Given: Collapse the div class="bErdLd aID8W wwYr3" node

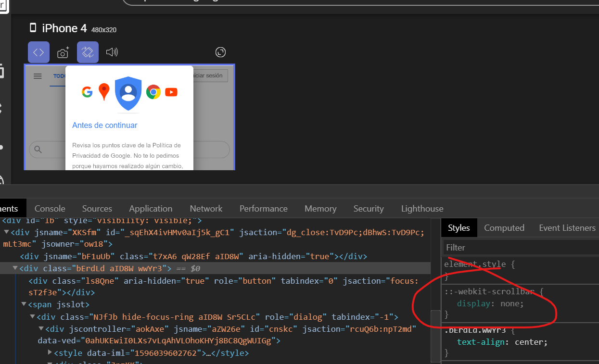Looking at the screenshot, I should tap(15, 268).
